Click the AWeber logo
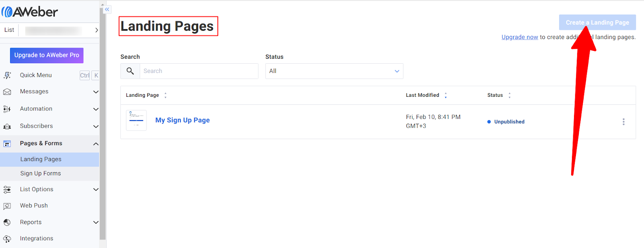The width and height of the screenshot is (644, 248). (30, 12)
